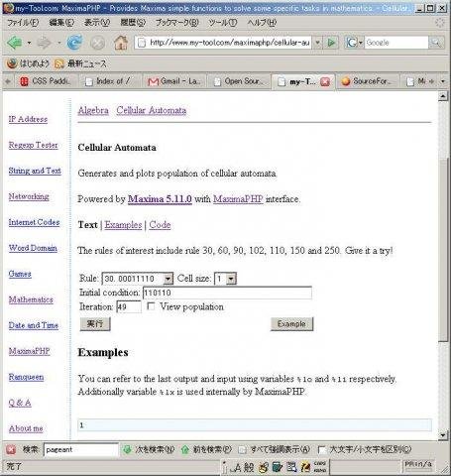Open the address bar history dropdown

click(x=317, y=43)
